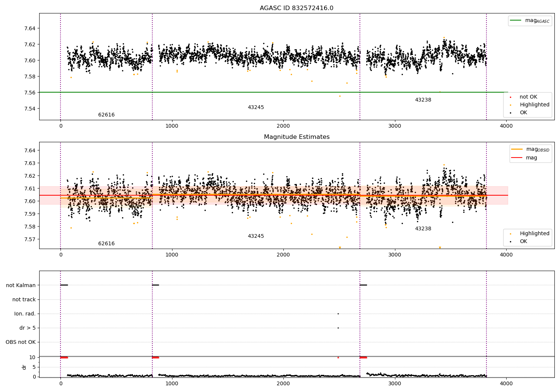Screen dimensions: 560x392
Task: Click the orange mag OBSID legend line
Action: tap(517, 149)
